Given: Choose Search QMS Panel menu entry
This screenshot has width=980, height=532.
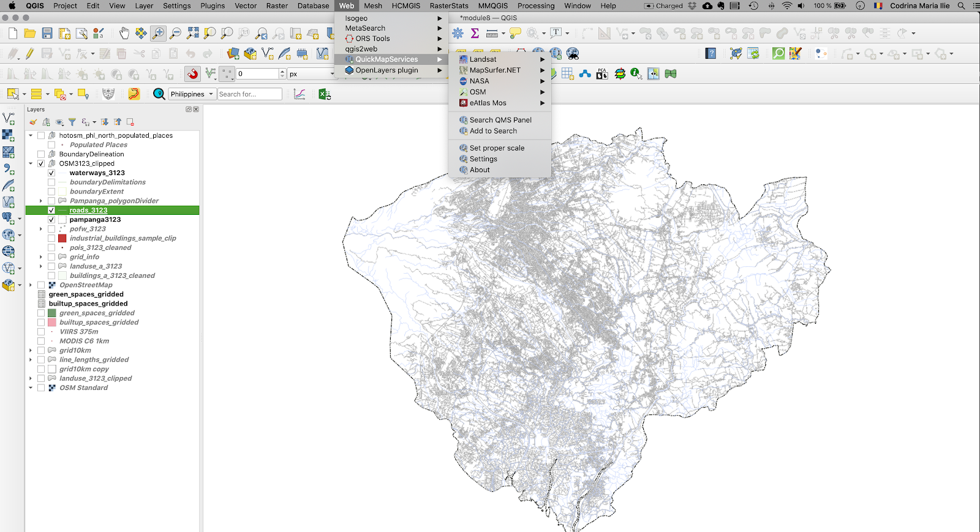Looking at the screenshot, I should [500, 120].
